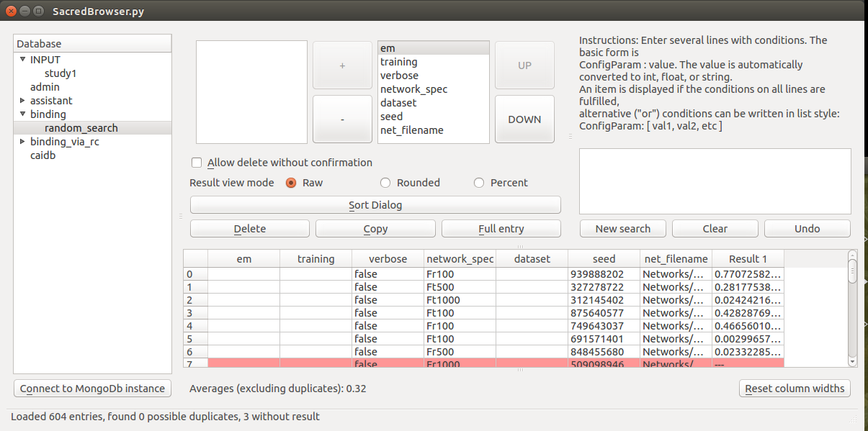868x431 pixels.
Task: Close the SacredBrowser.py window
Action: (12, 12)
